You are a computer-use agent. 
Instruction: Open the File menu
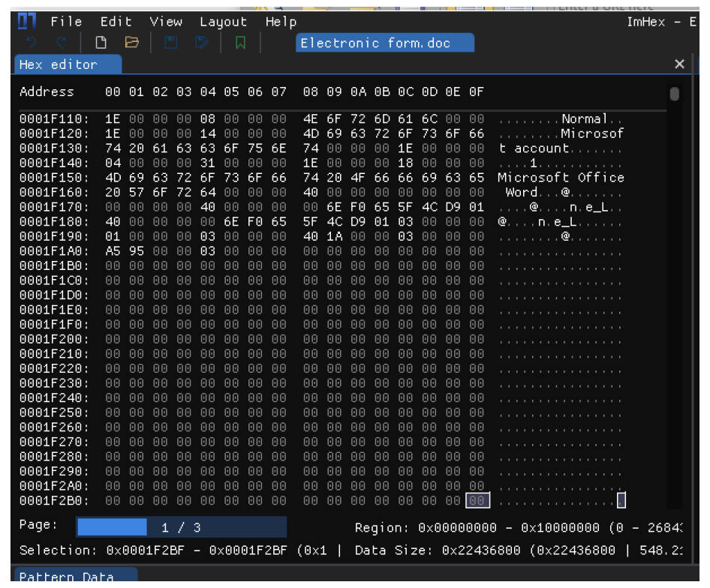pos(66,22)
